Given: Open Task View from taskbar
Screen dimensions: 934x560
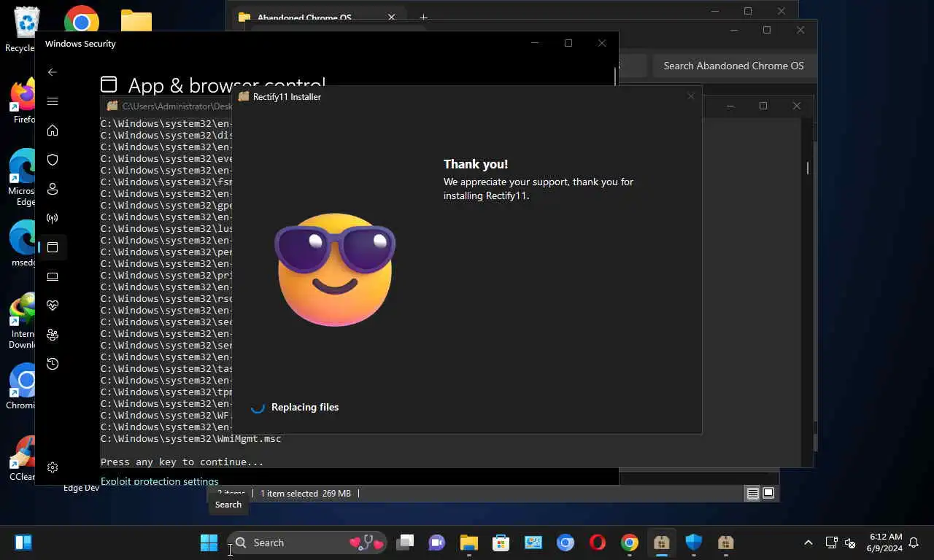Looking at the screenshot, I should (405, 542).
